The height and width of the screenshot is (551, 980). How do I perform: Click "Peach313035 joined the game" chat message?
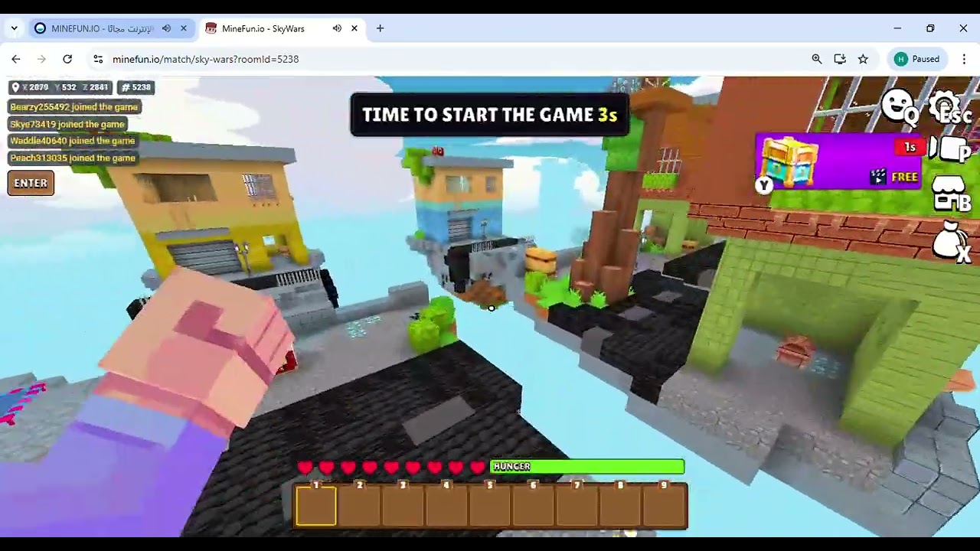(x=73, y=158)
